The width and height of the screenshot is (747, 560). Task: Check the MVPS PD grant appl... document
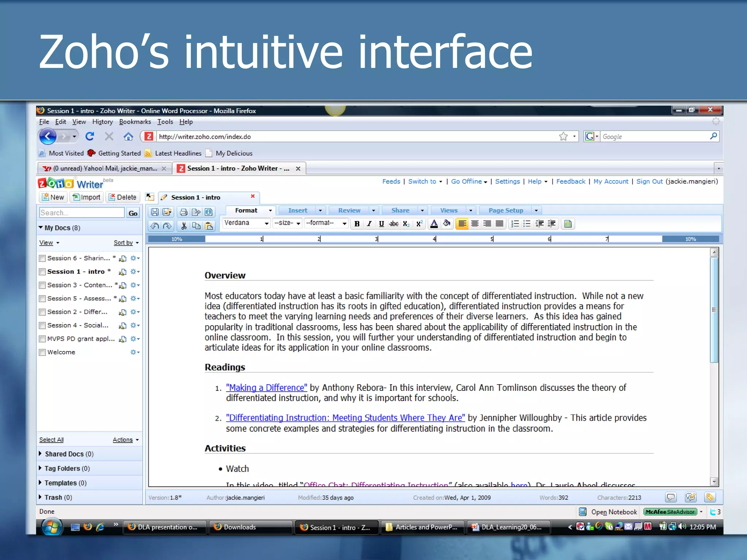click(x=42, y=339)
